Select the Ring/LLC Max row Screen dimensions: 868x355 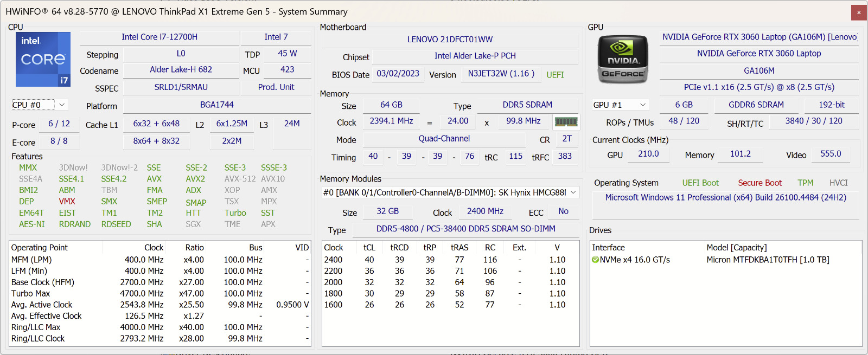pyautogui.click(x=160, y=327)
